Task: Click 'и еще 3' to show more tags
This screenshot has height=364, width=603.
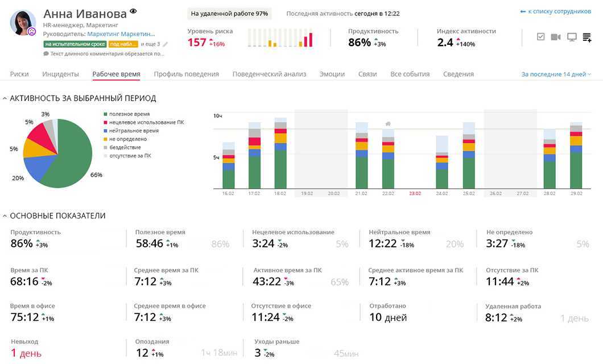Action: tap(150, 44)
